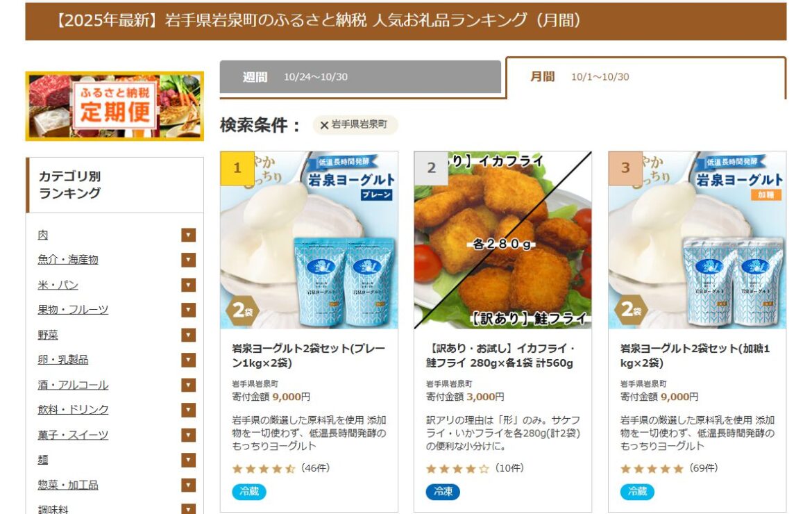Click the star rating with 10件 reviews
812x514 pixels.
click(457, 469)
